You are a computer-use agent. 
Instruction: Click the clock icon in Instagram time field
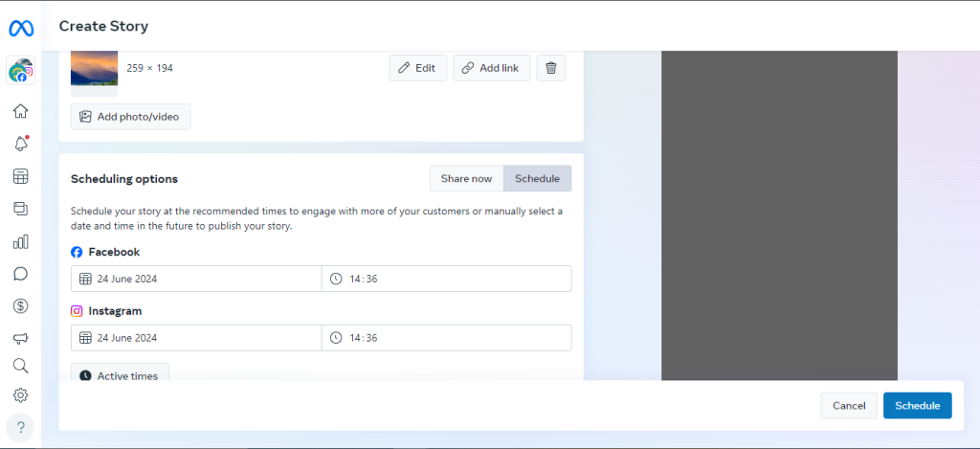click(336, 338)
